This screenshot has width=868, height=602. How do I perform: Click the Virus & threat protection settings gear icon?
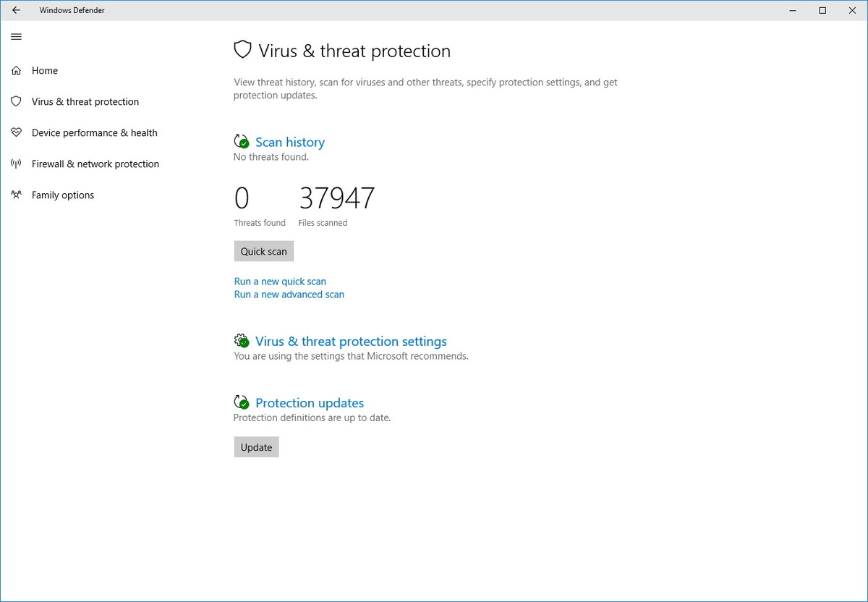click(x=242, y=340)
